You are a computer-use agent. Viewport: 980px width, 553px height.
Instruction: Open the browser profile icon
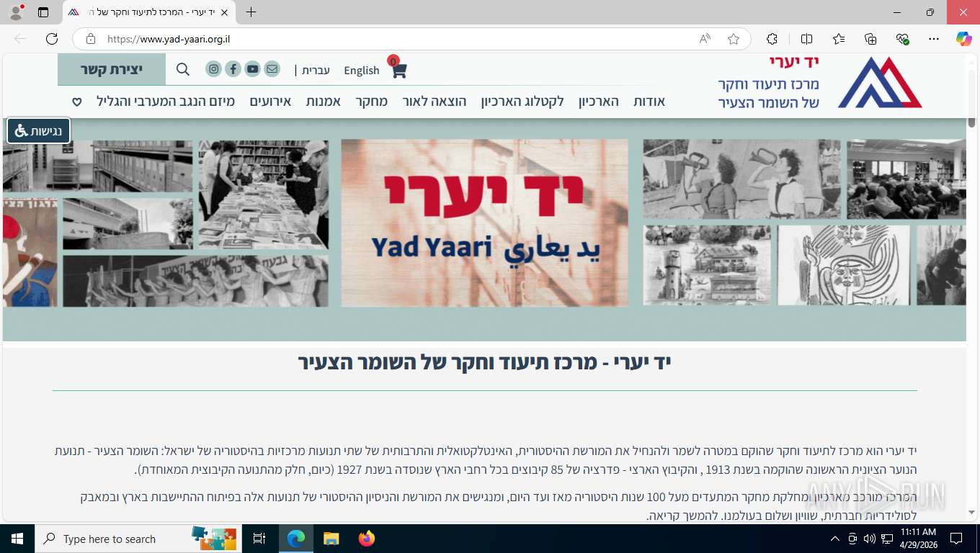click(x=16, y=12)
